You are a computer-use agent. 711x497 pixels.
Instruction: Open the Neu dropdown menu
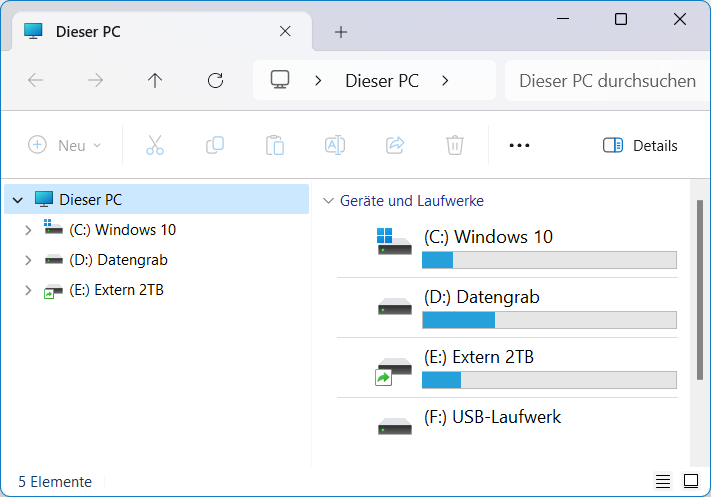65,145
